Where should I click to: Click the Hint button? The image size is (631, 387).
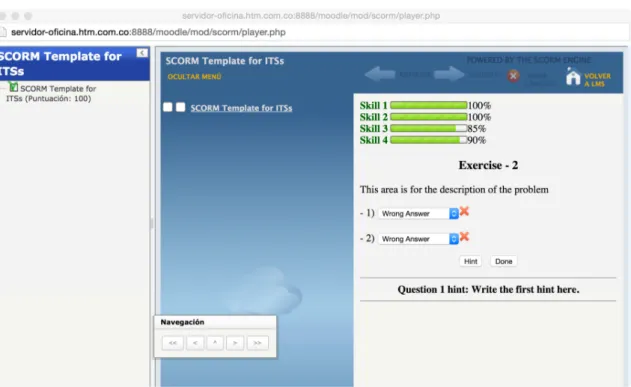point(470,261)
